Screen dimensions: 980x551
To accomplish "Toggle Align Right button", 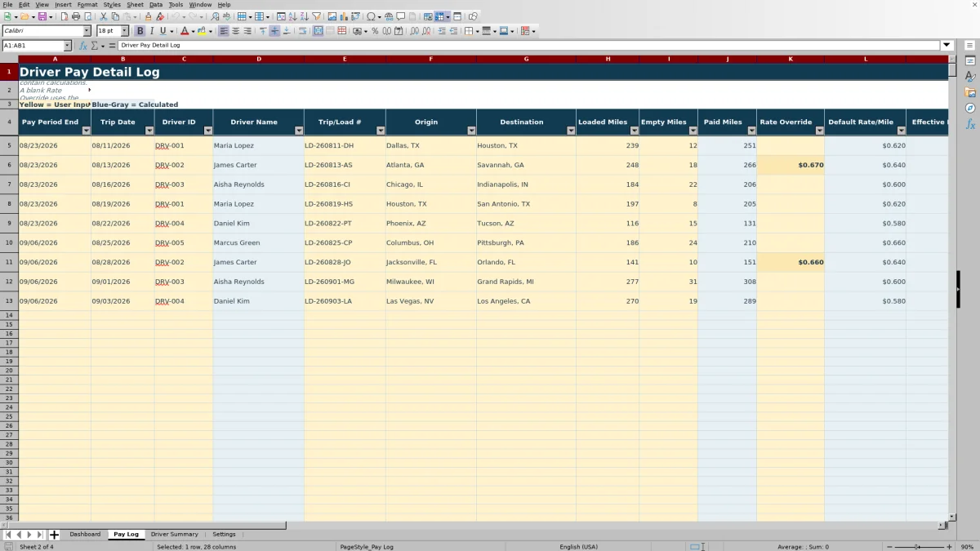I will pos(247,31).
